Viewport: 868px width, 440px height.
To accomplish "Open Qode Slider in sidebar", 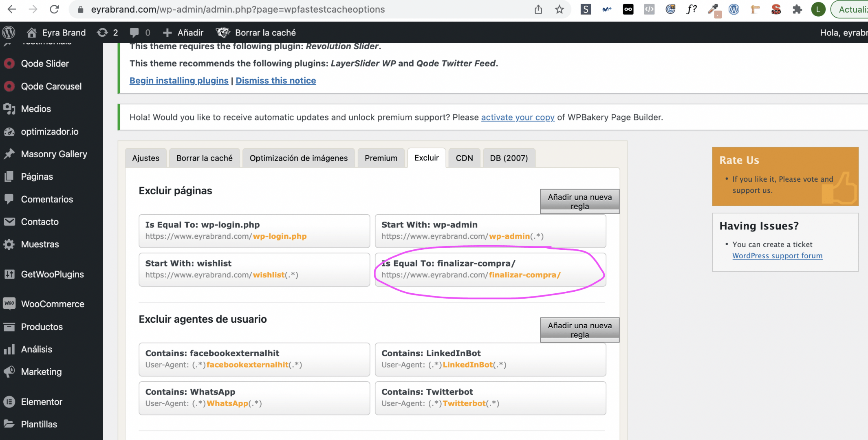I will point(45,64).
